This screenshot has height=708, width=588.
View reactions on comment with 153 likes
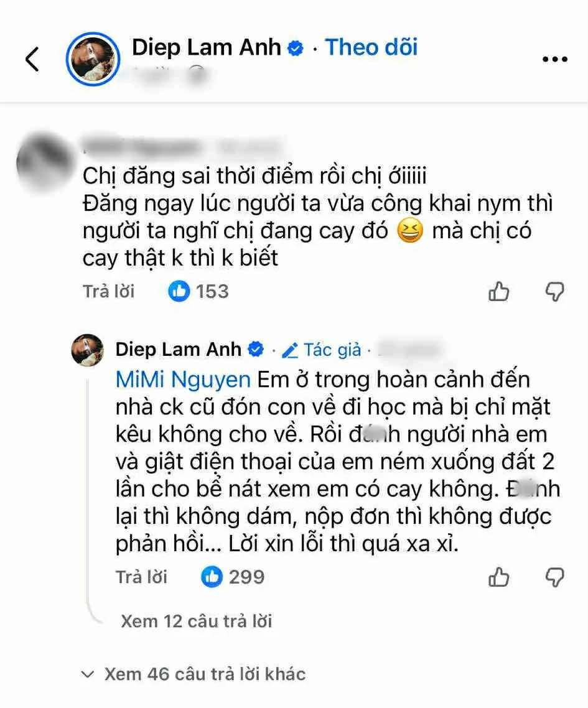(x=198, y=291)
